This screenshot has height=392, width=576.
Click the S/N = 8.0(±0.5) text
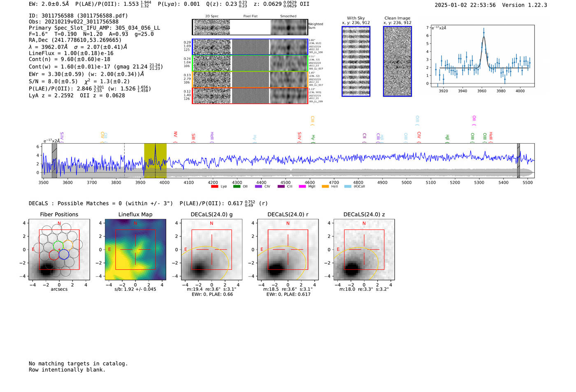(53, 81)
